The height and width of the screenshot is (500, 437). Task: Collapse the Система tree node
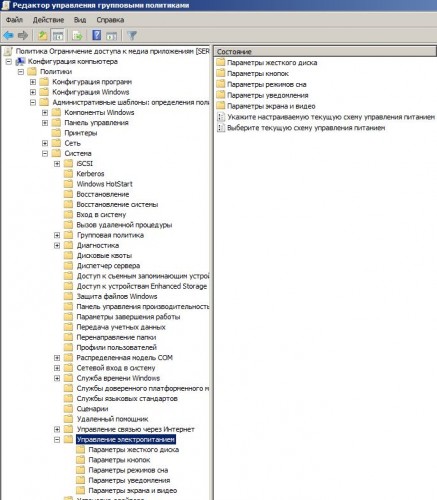click(x=45, y=153)
